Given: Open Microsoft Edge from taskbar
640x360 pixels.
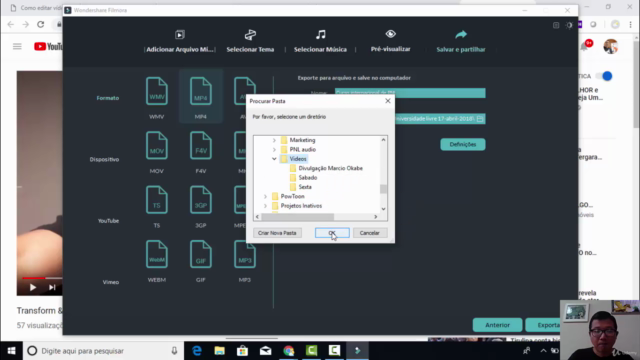Looking at the screenshot, I should 197,351.
